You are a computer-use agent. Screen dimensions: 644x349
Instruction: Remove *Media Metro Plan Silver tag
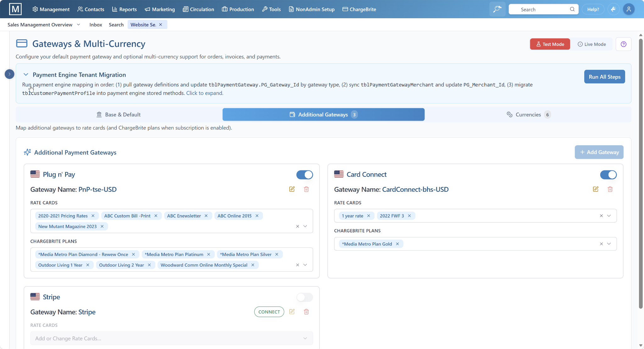[x=277, y=254]
